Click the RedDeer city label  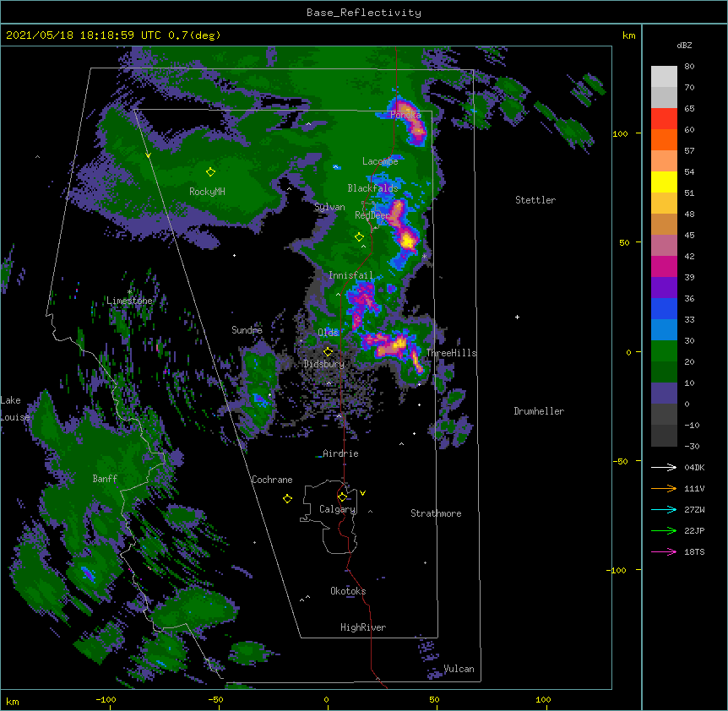(372, 215)
